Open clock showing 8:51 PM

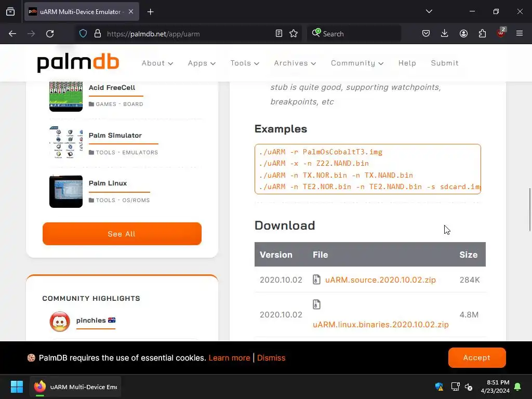point(495,387)
